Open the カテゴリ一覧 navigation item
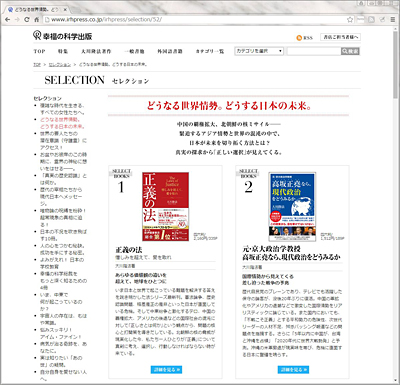 (210, 51)
